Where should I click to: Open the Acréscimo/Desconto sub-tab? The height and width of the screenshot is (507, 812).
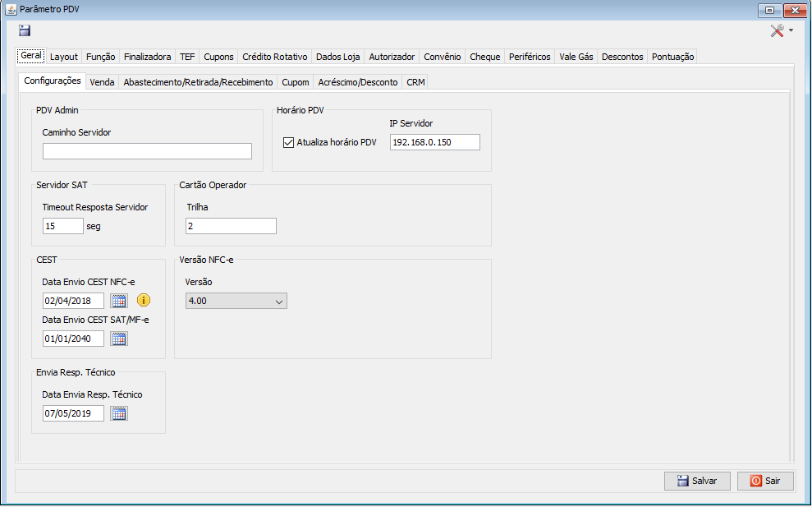click(x=358, y=82)
